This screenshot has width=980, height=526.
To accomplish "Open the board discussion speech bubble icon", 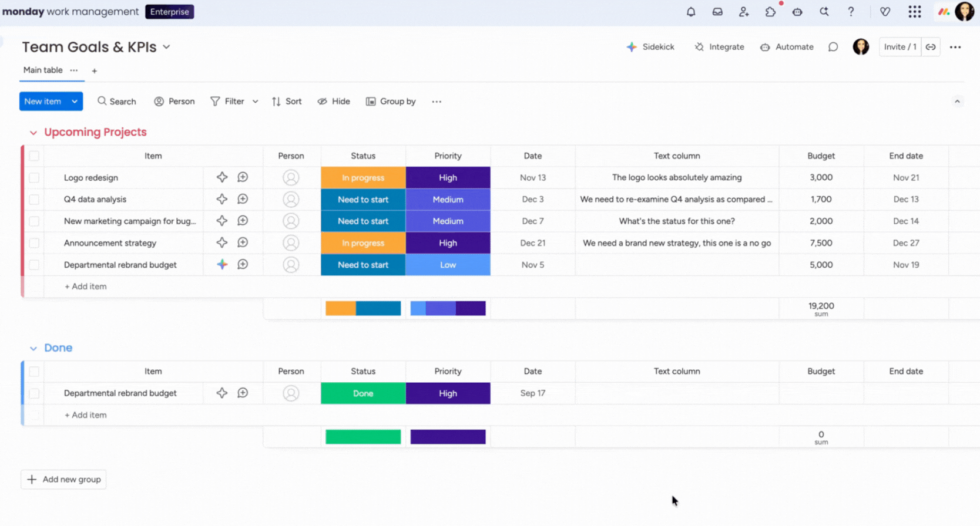I will coord(833,47).
